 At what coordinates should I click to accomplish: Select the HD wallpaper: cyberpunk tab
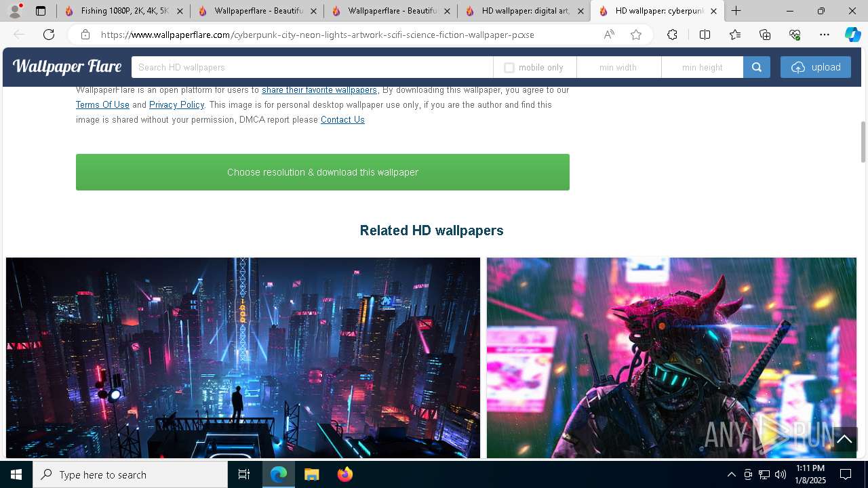(x=658, y=11)
